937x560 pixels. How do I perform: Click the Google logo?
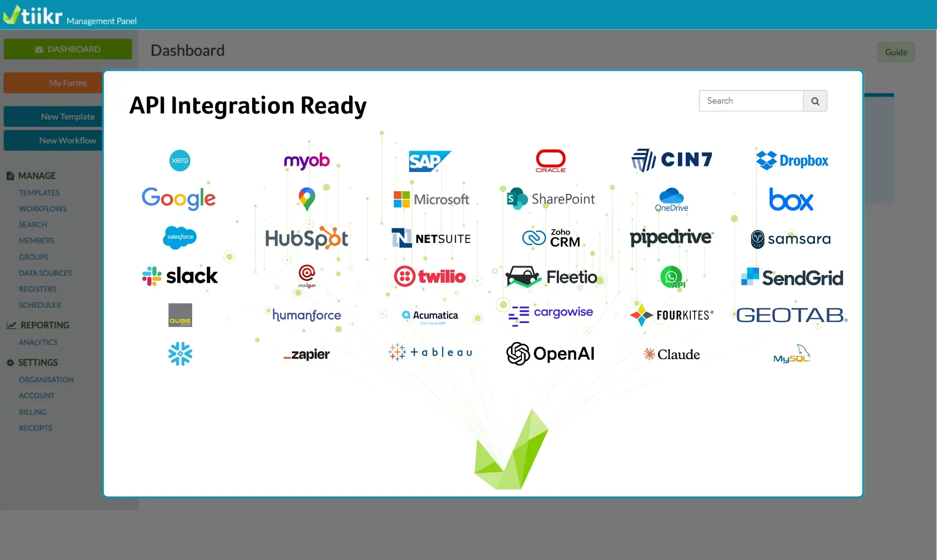179,199
